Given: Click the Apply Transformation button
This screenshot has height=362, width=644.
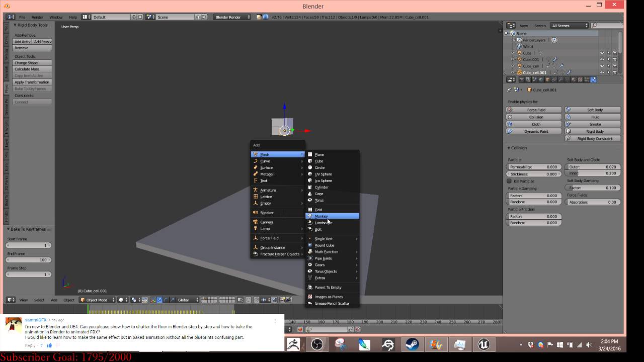Looking at the screenshot, I should pos(32,82).
